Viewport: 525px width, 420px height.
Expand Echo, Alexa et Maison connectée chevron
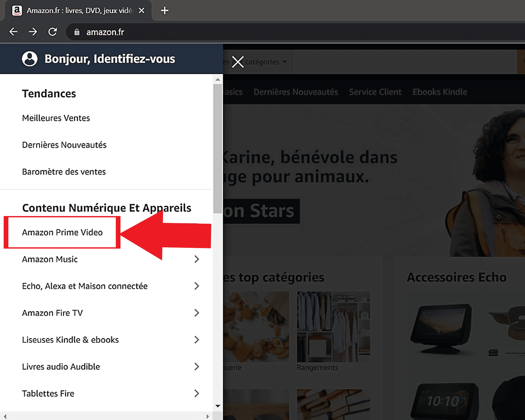click(197, 286)
